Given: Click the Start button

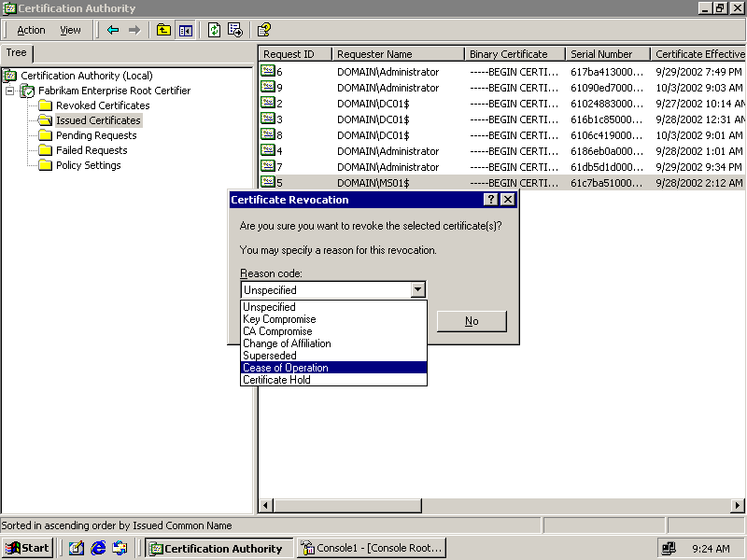Looking at the screenshot, I should click(27, 548).
